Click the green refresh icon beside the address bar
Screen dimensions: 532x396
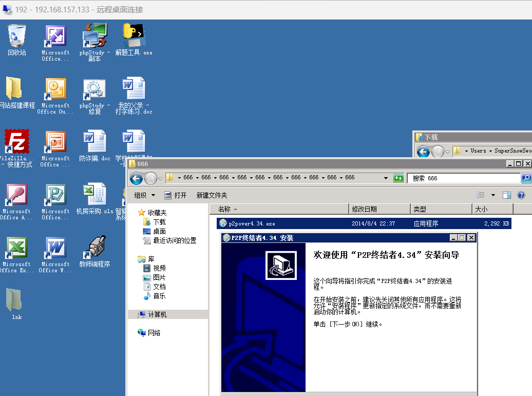399,178
